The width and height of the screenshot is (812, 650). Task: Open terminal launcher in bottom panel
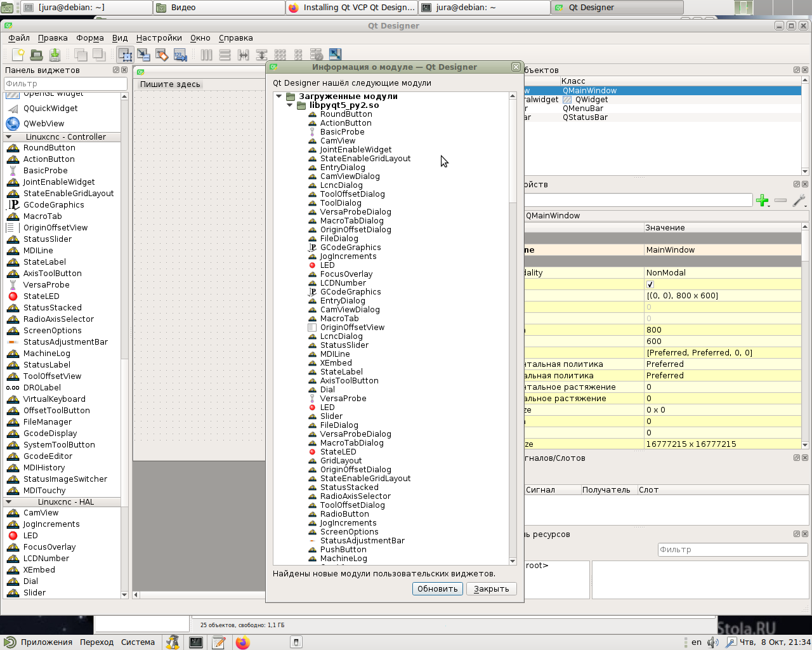click(x=196, y=642)
